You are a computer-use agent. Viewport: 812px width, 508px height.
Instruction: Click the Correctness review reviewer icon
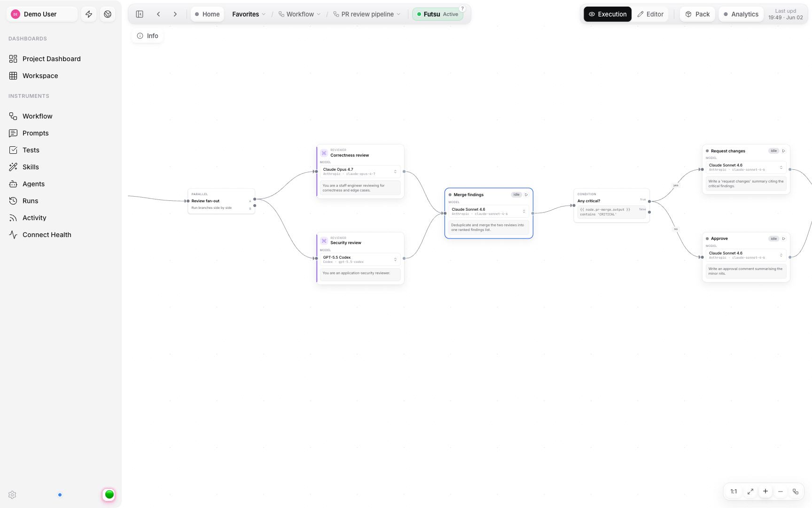coord(324,153)
